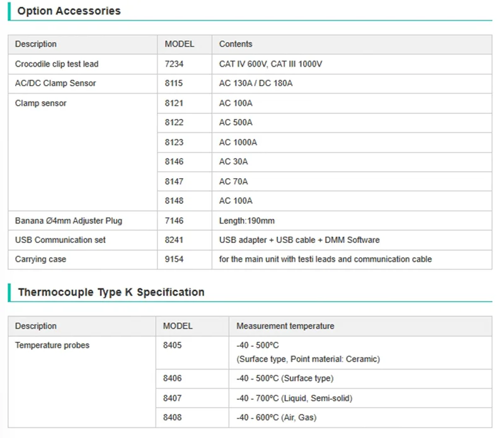The height and width of the screenshot is (438, 504).
Task: Click the Crocodile clip test lead cell
Action: point(57,64)
